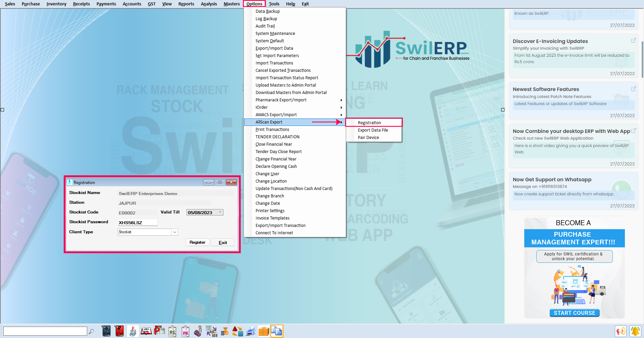The width and height of the screenshot is (644, 338).
Task: Select Export Data File submenu entry
Action: coord(374,130)
